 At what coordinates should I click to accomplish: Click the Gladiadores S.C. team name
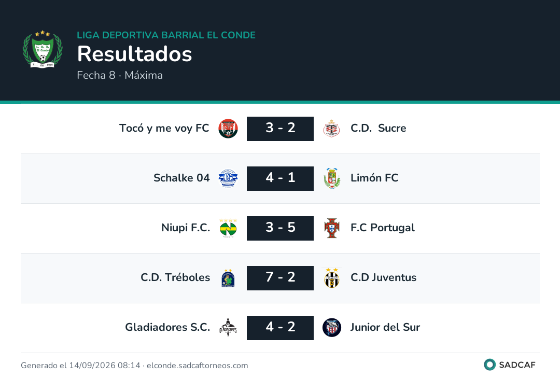point(167,327)
